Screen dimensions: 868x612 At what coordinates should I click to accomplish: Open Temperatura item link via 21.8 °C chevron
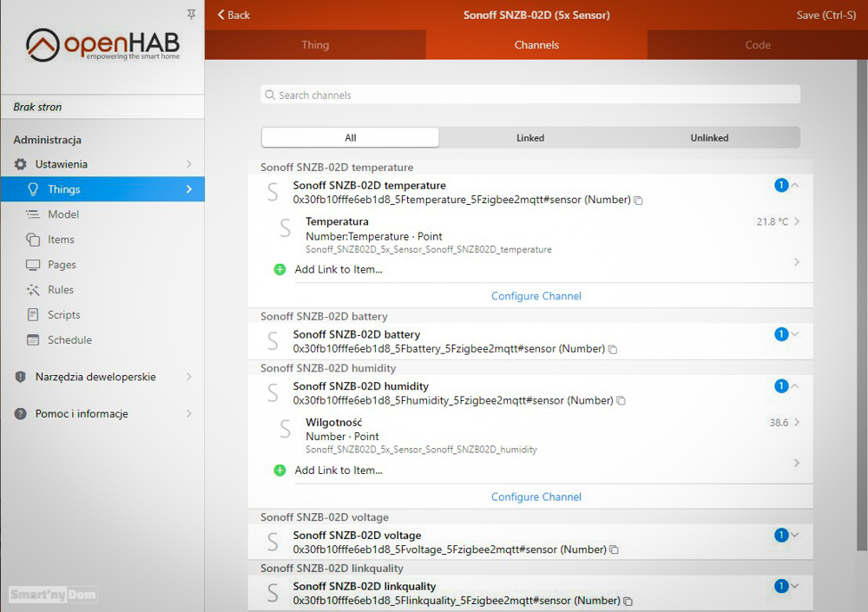(x=797, y=221)
